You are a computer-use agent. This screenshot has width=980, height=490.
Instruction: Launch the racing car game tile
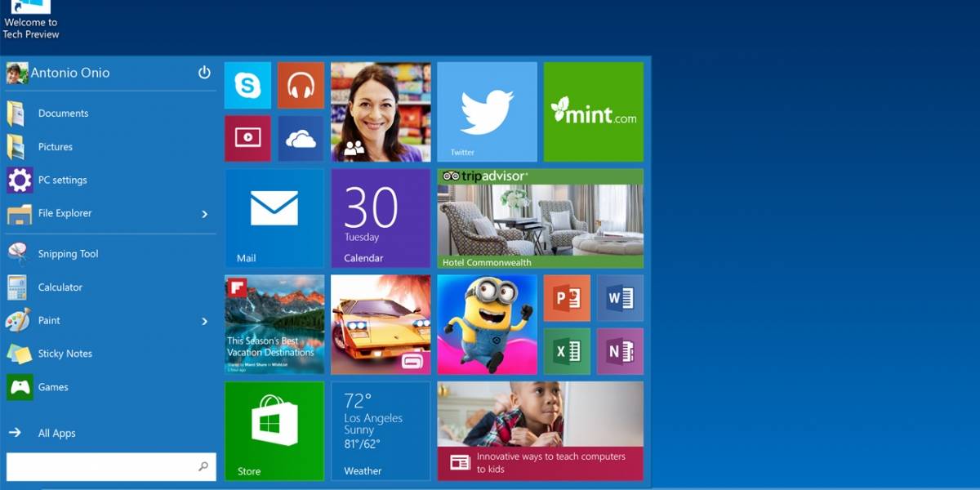tap(381, 324)
